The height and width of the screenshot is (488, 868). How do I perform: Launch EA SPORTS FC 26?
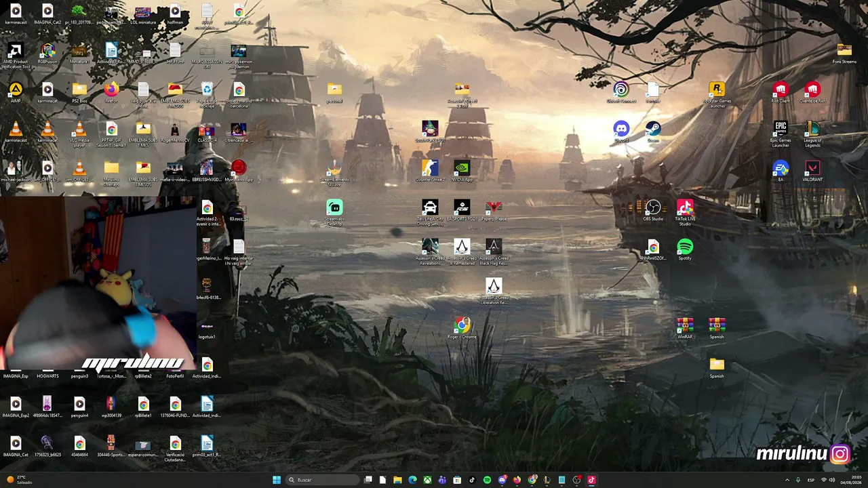(462, 209)
